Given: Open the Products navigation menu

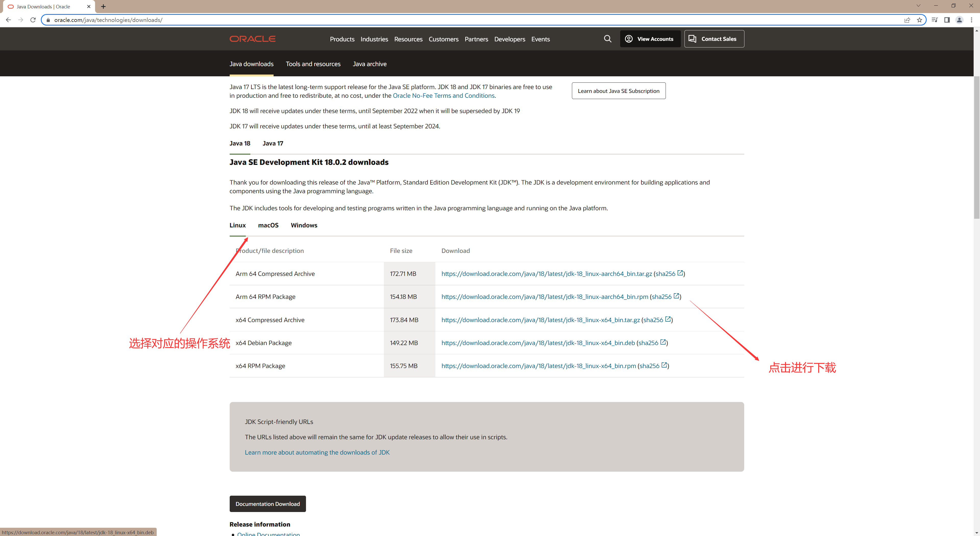Looking at the screenshot, I should [x=342, y=39].
